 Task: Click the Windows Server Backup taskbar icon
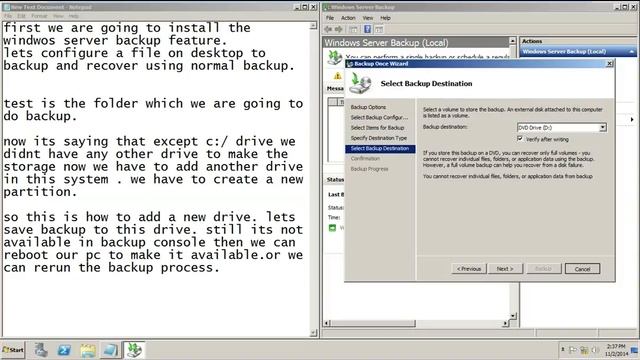(x=134, y=350)
